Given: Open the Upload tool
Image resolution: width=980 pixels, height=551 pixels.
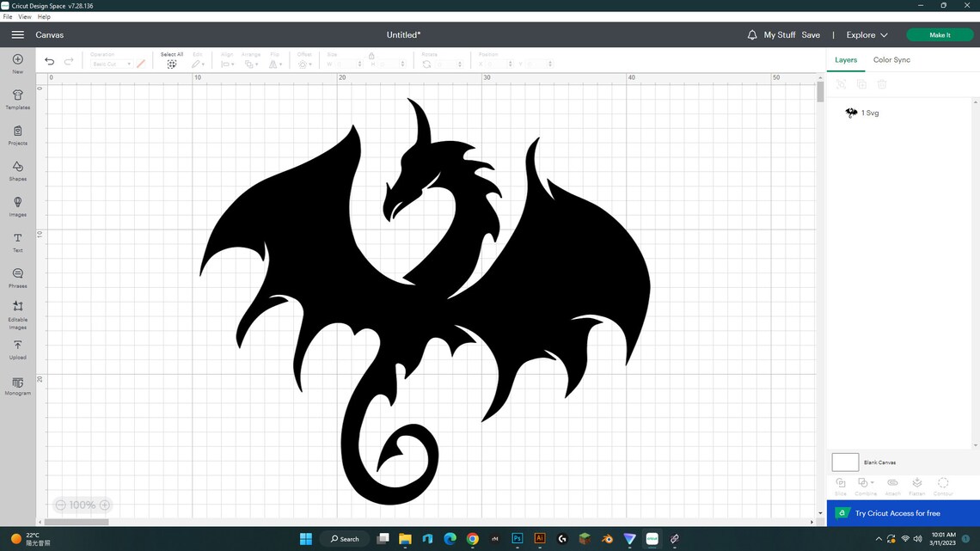Looking at the screenshot, I should pos(17,349).
